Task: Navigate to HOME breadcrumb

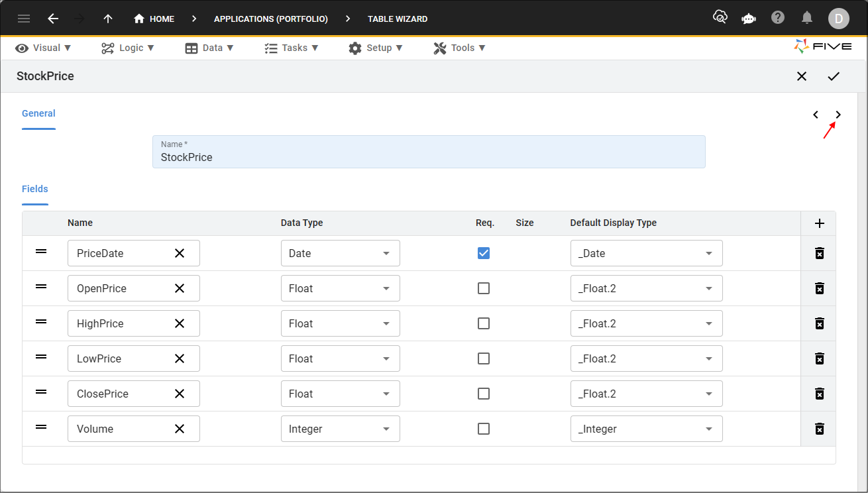Action: click(154, 19)
